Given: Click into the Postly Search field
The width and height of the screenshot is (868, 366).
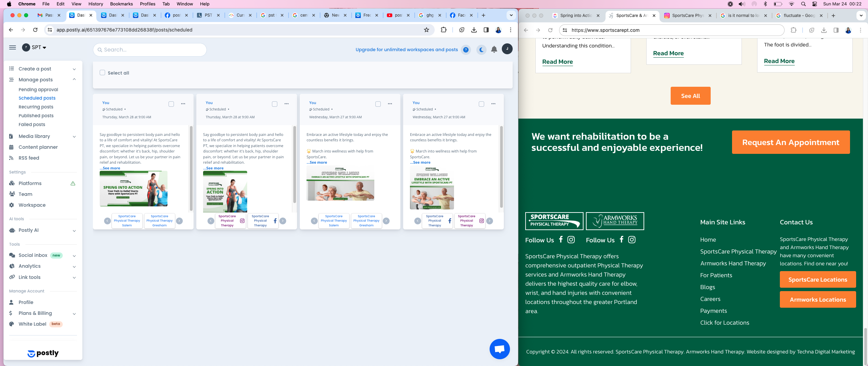Looking at the screenshot, I should pos(150,50).
